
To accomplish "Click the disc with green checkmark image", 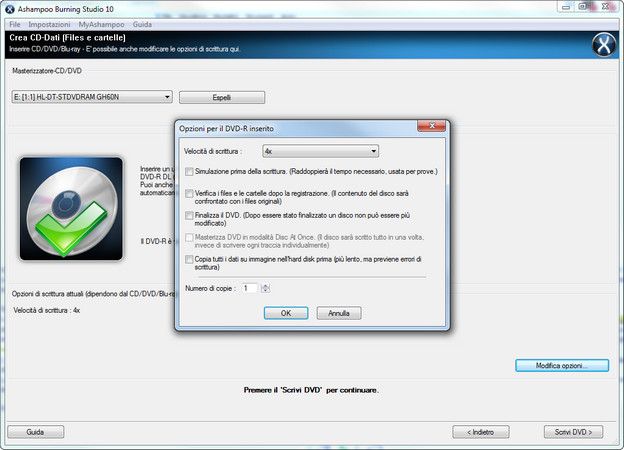I will [x=71, y=208].
